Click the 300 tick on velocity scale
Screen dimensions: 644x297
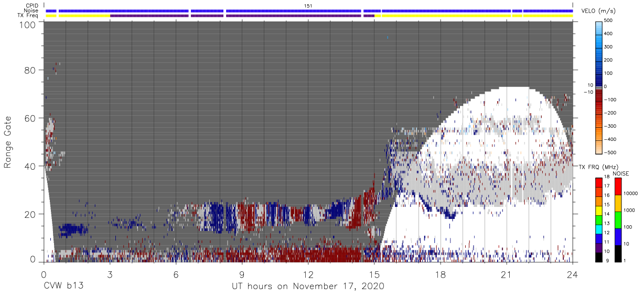608,47
